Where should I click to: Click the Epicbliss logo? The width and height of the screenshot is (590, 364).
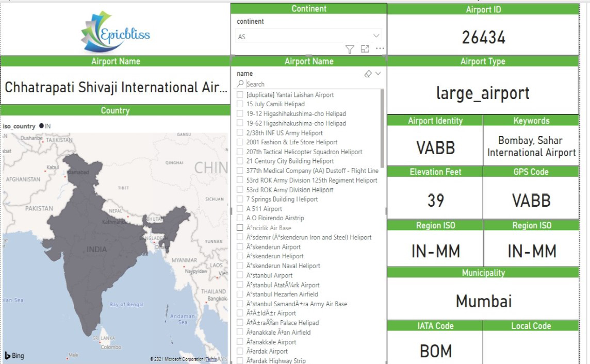tap(116, 32)
